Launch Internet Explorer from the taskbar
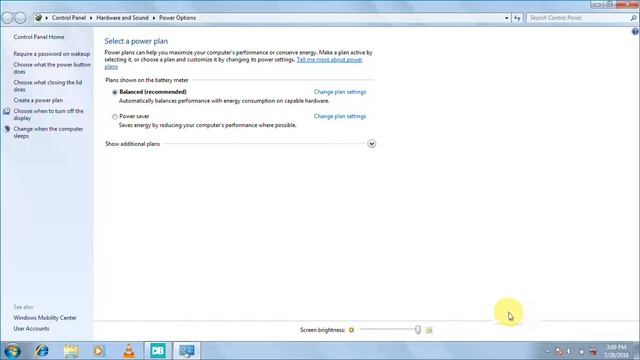640x360 pixels. 42,351
